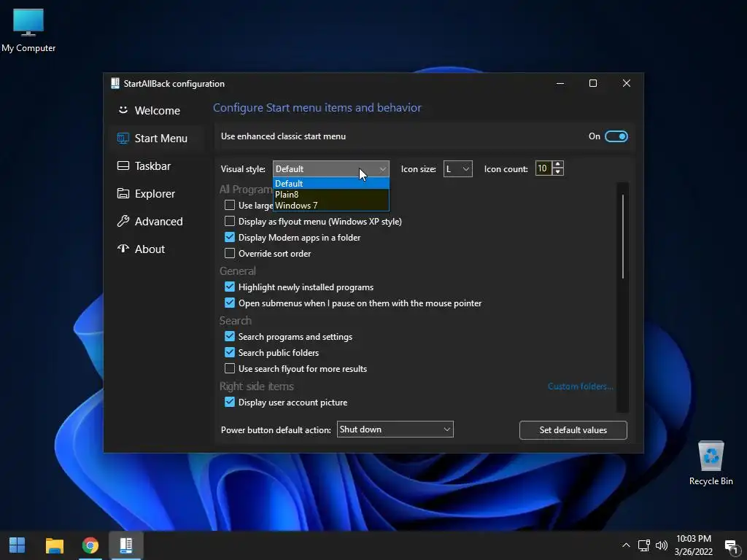The width and height of the screenshot is (747, 560).
Task: Minimize the StartAllBack configuration window
Action: [560, 83]
